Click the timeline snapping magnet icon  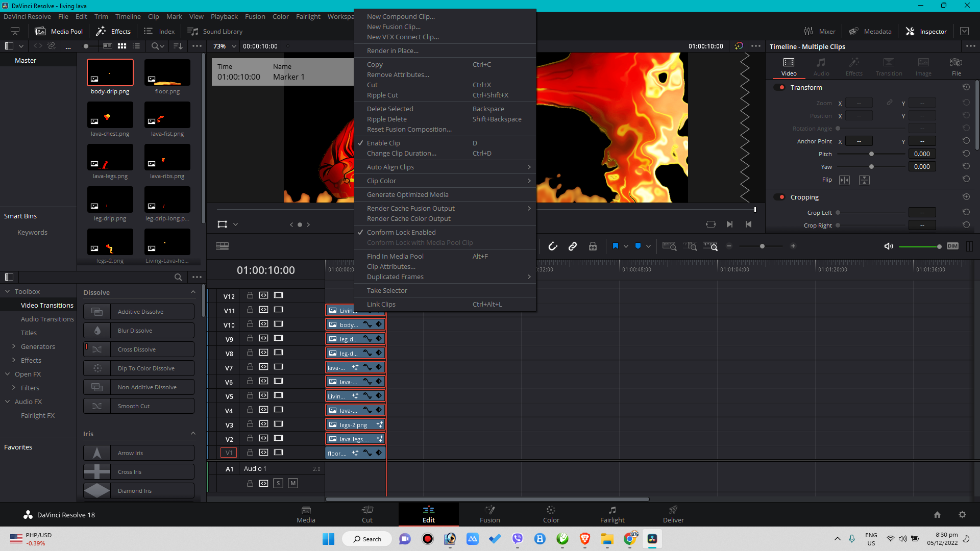pos(553,246)
